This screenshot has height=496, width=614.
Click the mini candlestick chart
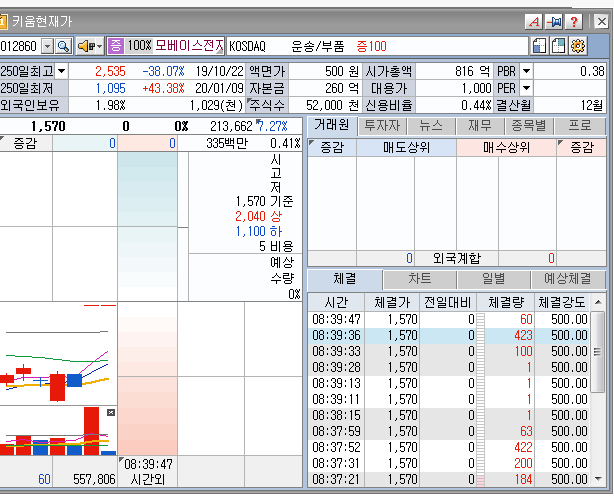click(x=58, y=354)
